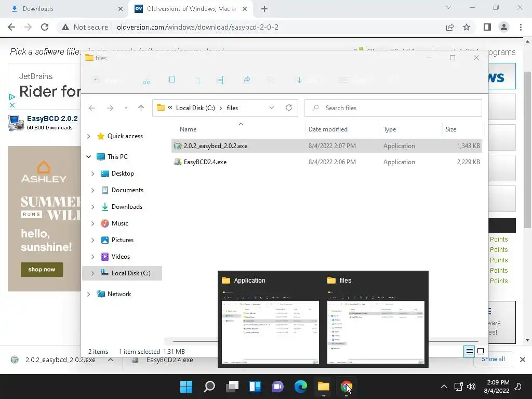Viewport: 532px width, 399px height.
Task: Sort by Date modified column
Action: (x=328, y=129)
